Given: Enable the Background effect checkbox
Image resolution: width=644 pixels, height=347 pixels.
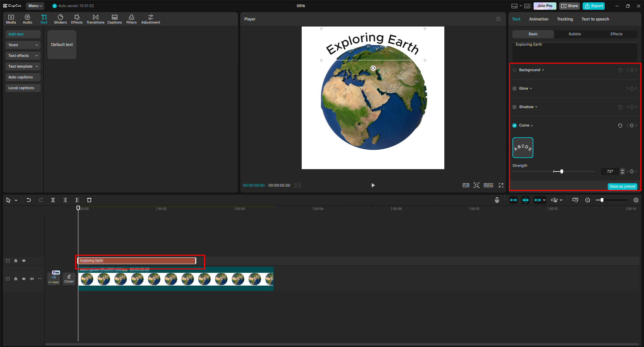Looking at the screenshot, I should tap(514, 70).
